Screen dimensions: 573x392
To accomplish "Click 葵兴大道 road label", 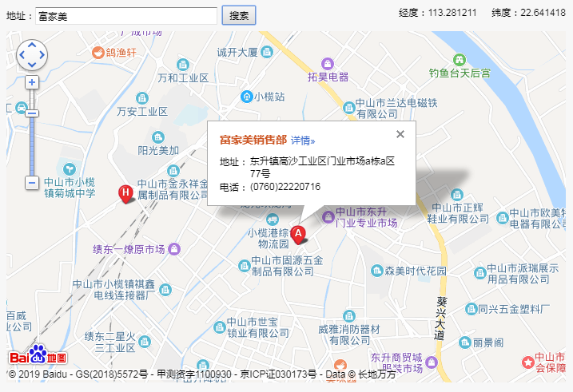I will [441, 319].
